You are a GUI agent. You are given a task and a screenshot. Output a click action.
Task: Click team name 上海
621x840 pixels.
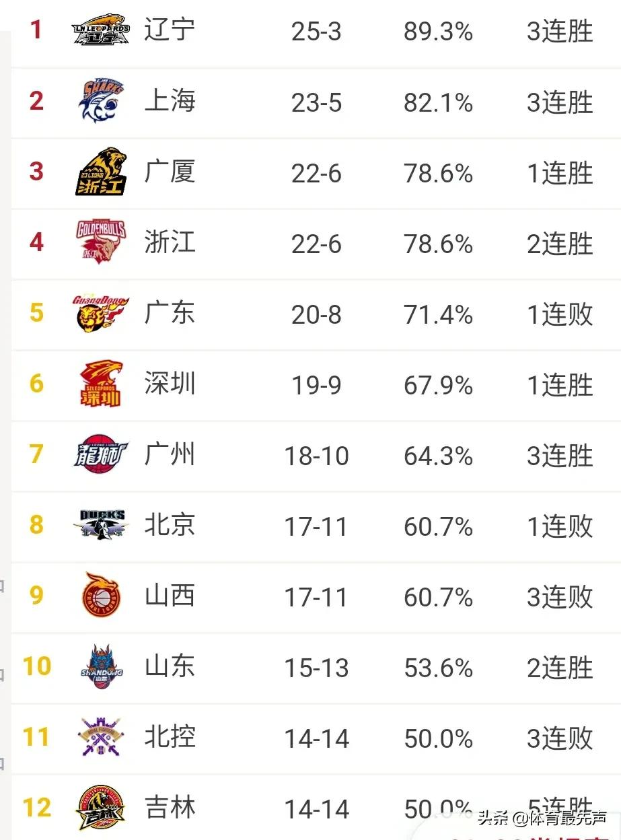pyautogui.click(x=170, y=101)
